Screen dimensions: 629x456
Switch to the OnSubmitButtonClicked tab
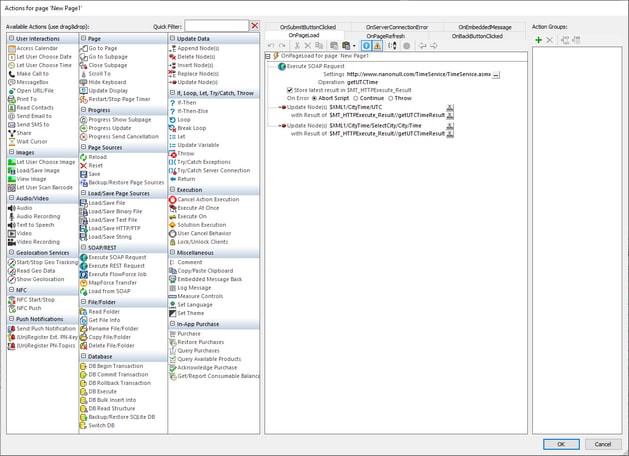(308, 27)
